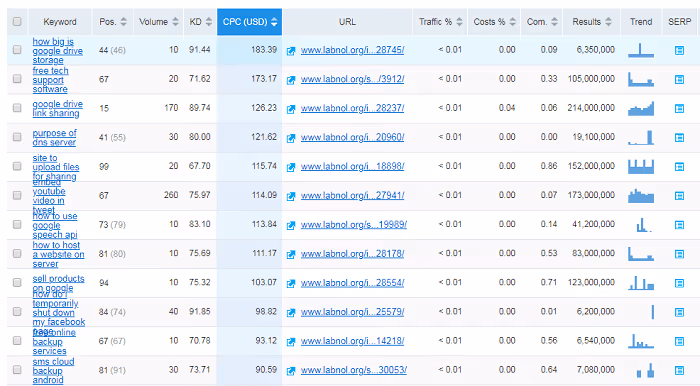The image size is (700, 386).
Task: Tick checkbox for 'free online backup services'
Action: (x=17, y=341)
